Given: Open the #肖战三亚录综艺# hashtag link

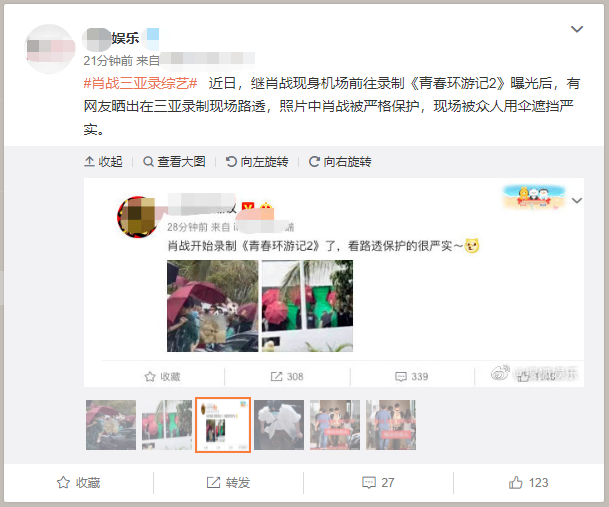Looking at the screenshot, I should pos(141,84).
